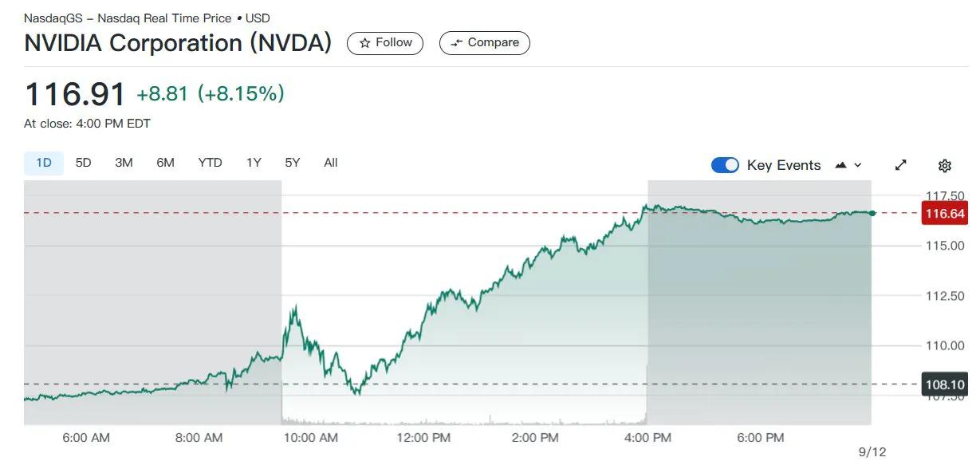
Task: Click the dark 108.10 previous close label
Action: [944, 384]
